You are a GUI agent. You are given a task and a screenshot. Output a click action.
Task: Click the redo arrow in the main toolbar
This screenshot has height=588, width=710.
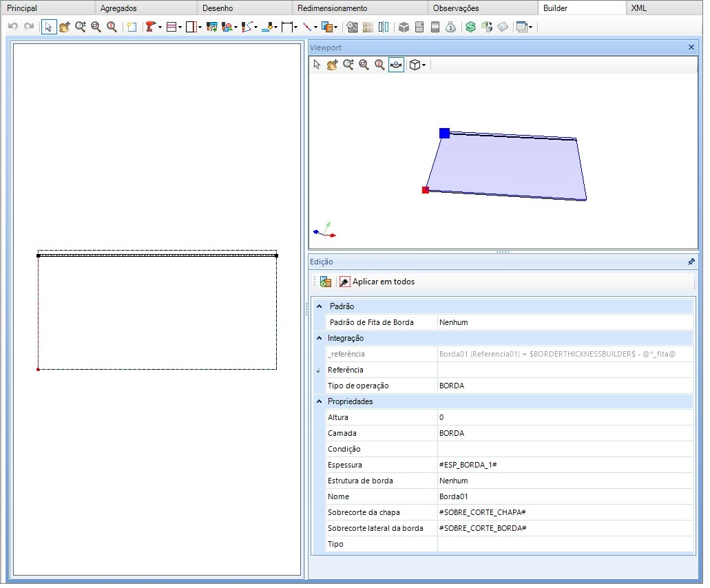[x=29, y=27]
